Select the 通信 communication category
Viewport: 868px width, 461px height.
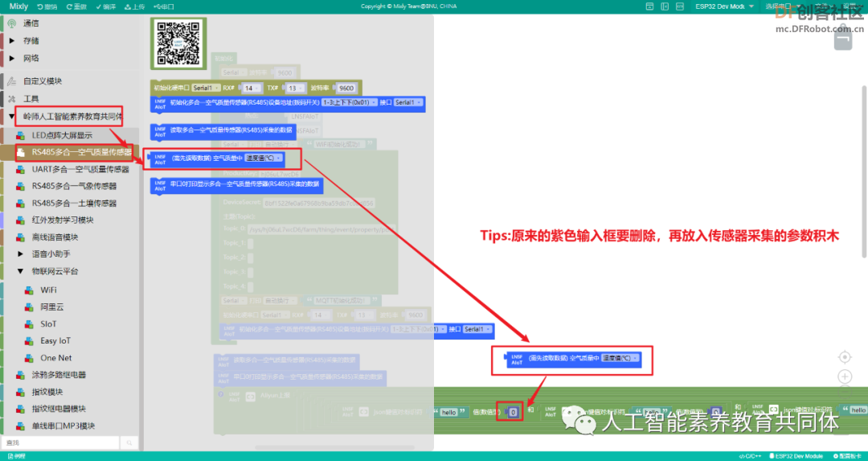[x=31, y=23]
